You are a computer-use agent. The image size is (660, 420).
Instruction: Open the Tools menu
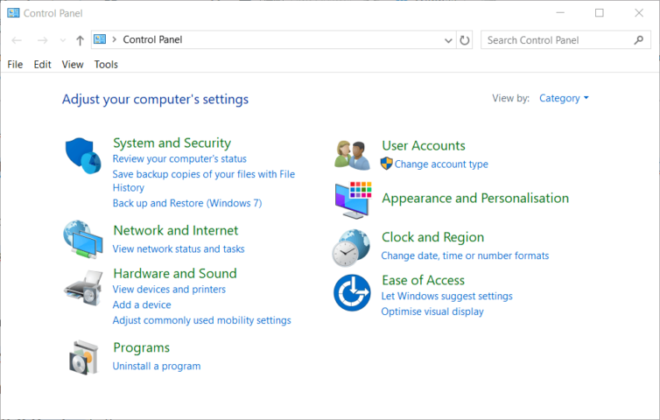[x=106, y=64]
